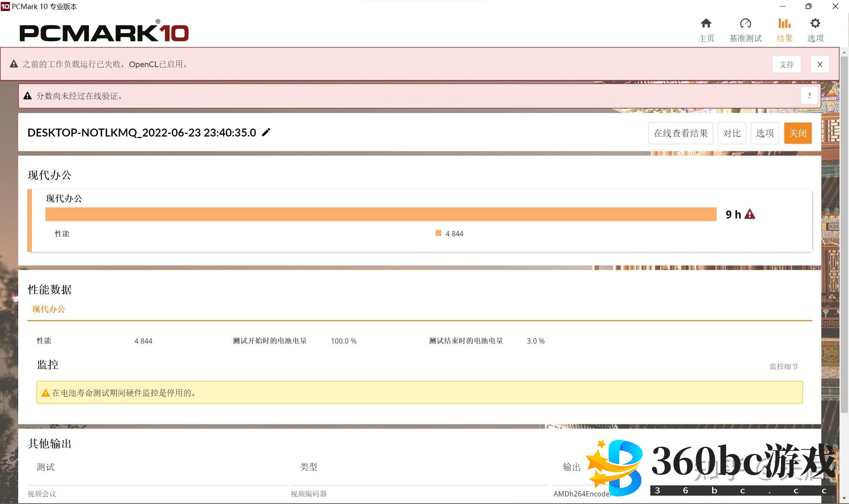Click 在线查看结果 button

pyautogui.click(x=681, y=133)
